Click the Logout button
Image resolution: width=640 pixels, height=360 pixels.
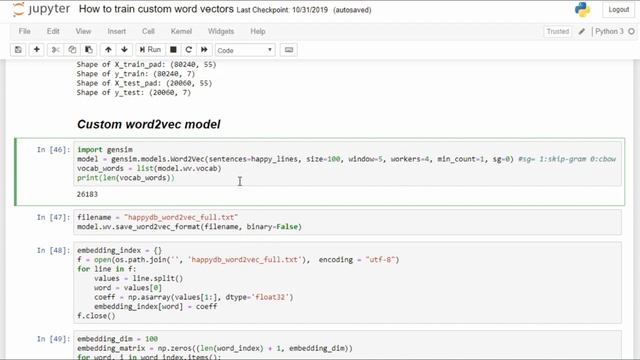[x=618, y=9]
